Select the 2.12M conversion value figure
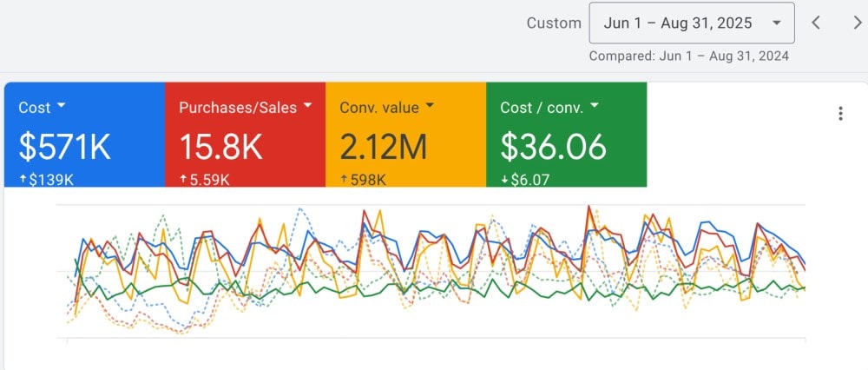 click(x=383, y=148)
